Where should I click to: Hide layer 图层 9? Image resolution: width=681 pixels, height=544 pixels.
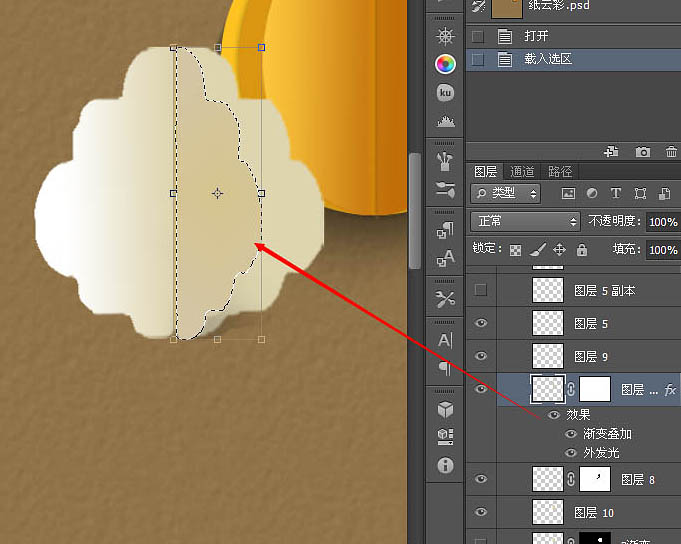point(481,356)
